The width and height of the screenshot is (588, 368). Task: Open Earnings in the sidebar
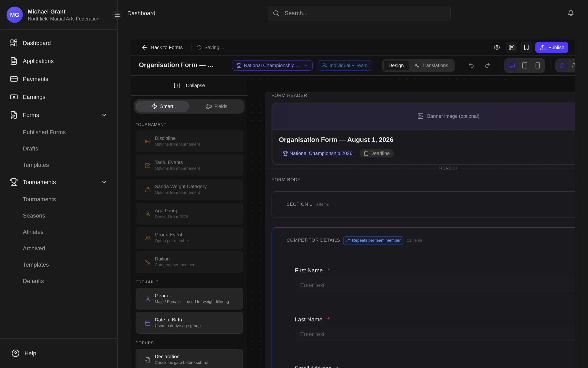(59, 97)
